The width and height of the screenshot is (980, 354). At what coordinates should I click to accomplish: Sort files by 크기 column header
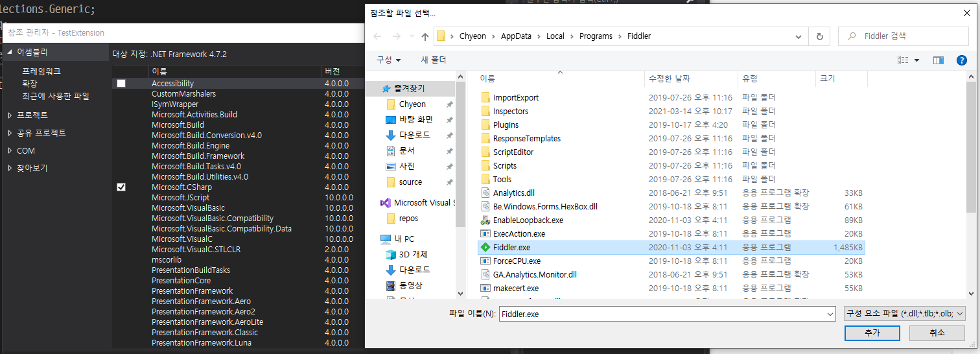[x=841, y=78]
